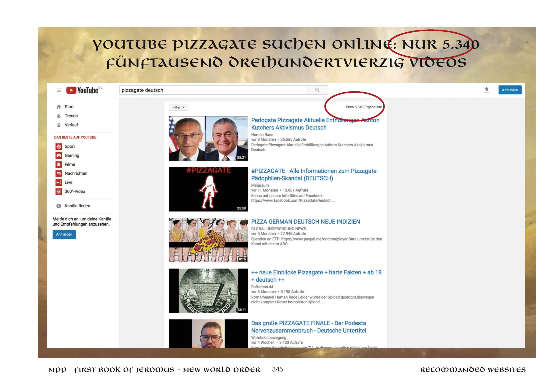Go to Start in sidebar

coord(69,107)
